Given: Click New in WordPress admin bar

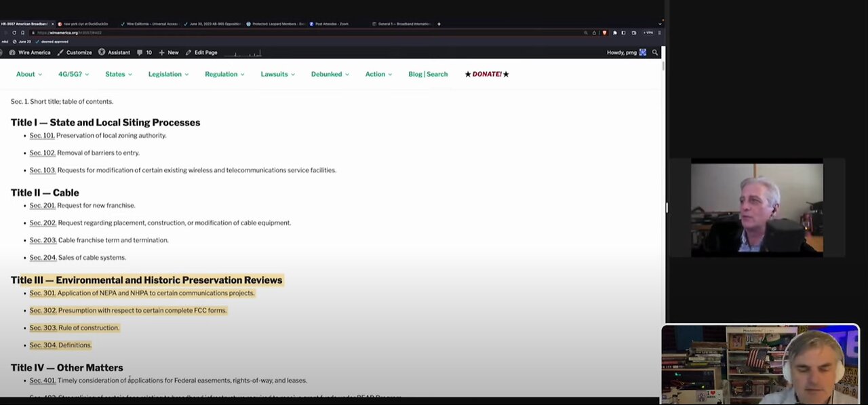Looking at the screenshot, I should point(169,52).
